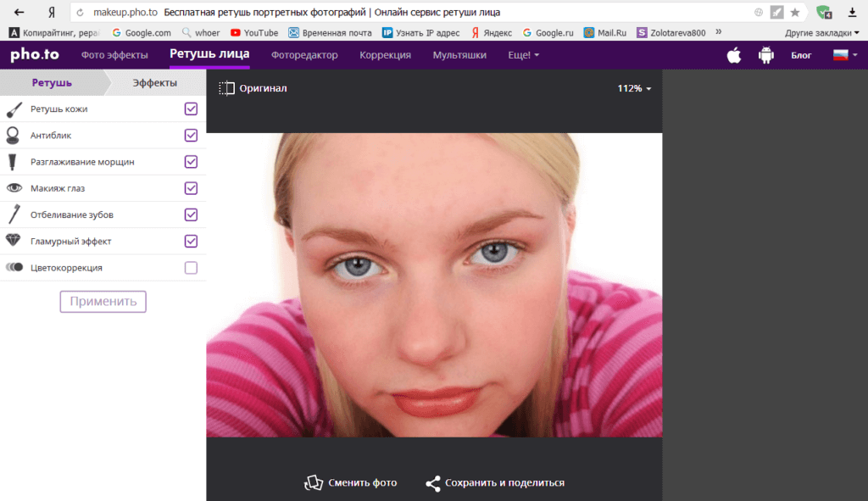Toggle the Макияж глаз checkbox
This screenshot has width=868, height=501.
click(191, 188)
